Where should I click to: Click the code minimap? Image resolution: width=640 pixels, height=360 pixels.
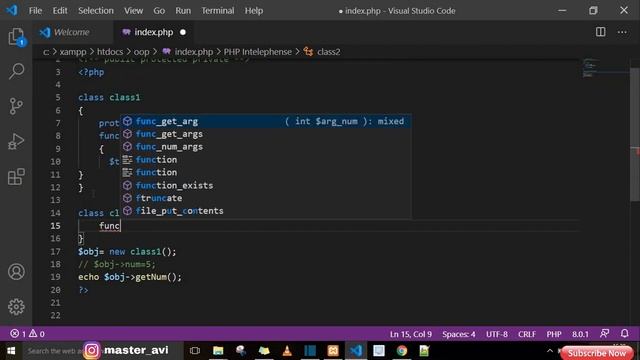click(605, 68)
